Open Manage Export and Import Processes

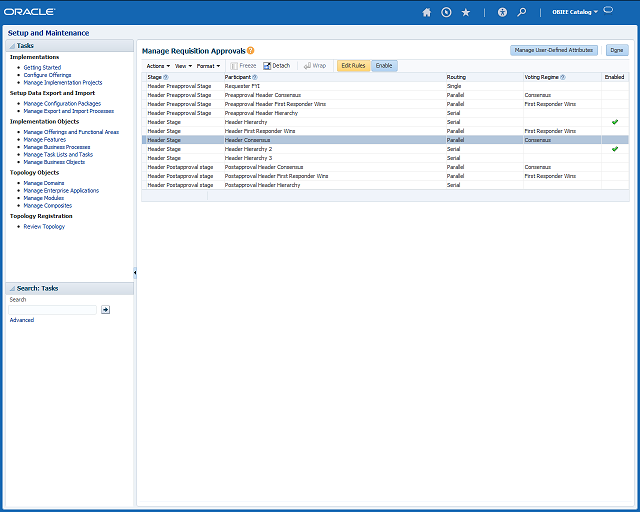(x=69, y=111)
